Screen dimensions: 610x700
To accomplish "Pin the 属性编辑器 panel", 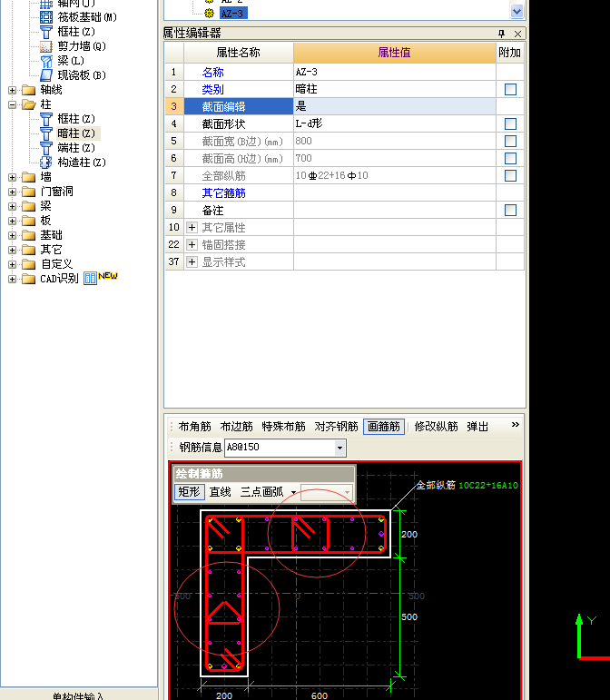I will (x=502, y=34).
